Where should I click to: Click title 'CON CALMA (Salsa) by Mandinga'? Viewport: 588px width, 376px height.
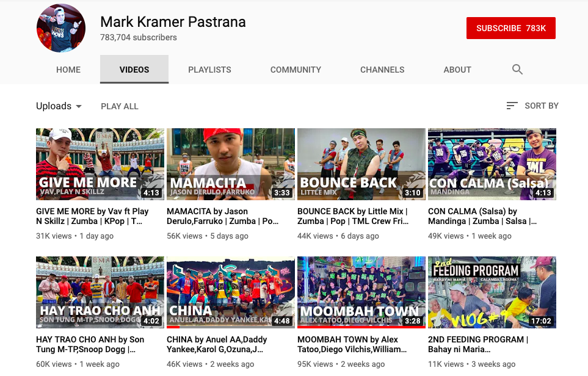(482, 216)
